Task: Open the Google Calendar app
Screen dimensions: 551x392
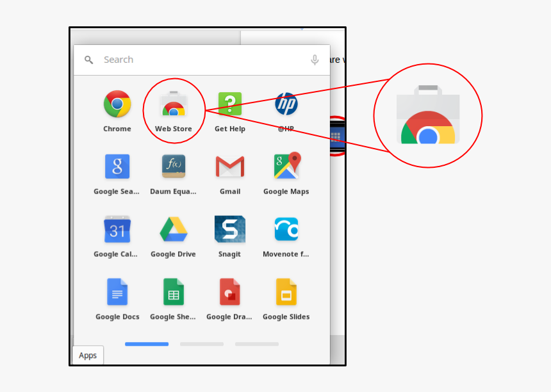Action: 117,229
